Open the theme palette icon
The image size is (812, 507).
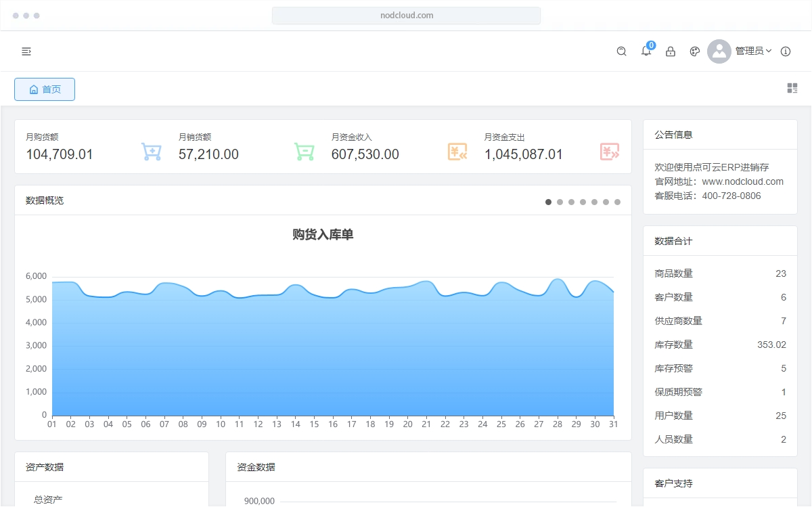[694, 51]
